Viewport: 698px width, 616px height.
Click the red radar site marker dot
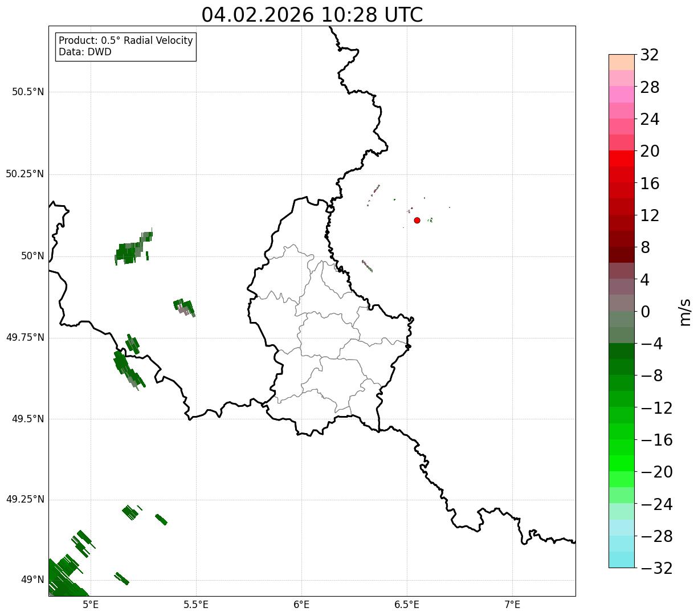pyautogui.click(x=417, y=221)
